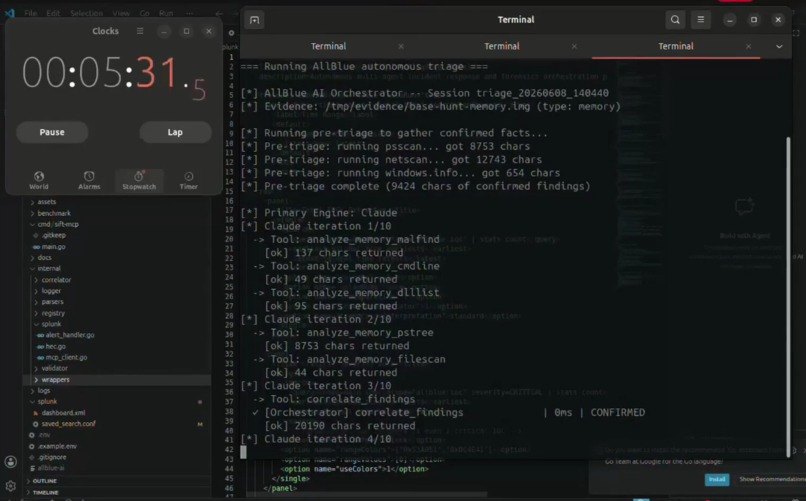806x501 pixels.
Task: Expand the benchmark folder
Action: [x=32, y=213]
